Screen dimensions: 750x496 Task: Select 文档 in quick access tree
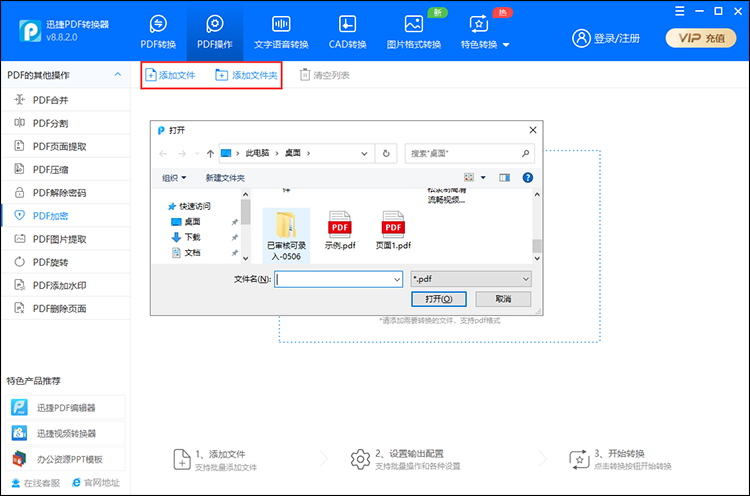point(187,253)
